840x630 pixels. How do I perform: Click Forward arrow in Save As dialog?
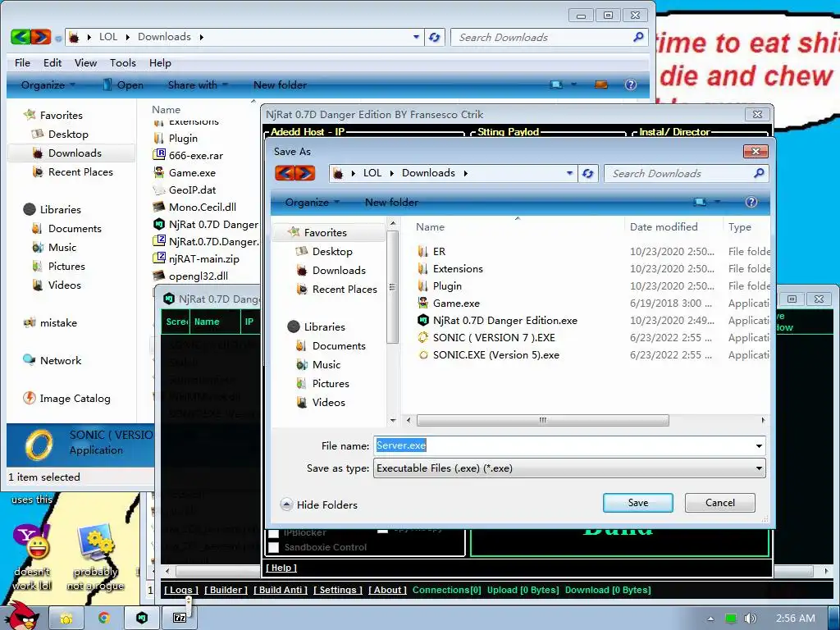click(305, 173)
